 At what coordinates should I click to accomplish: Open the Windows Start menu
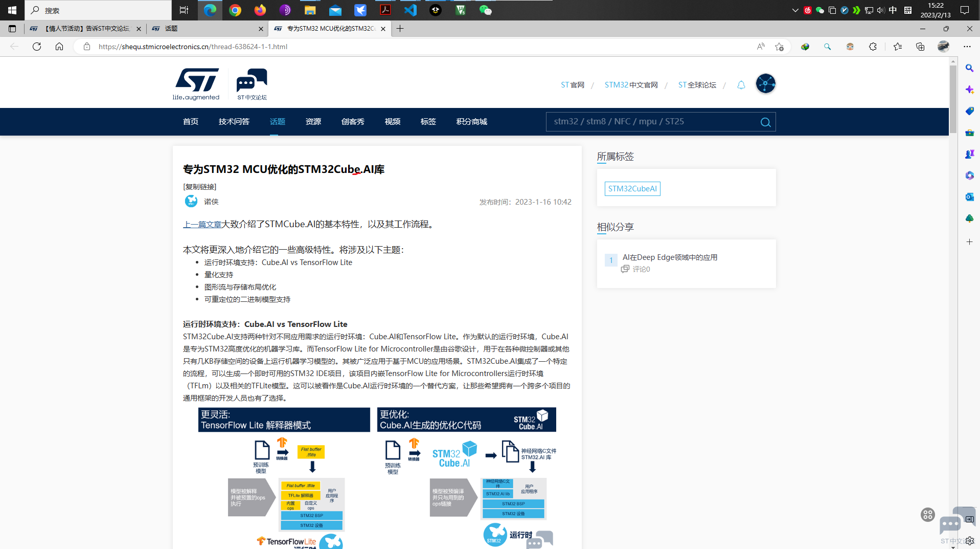(x=12, y=10)
